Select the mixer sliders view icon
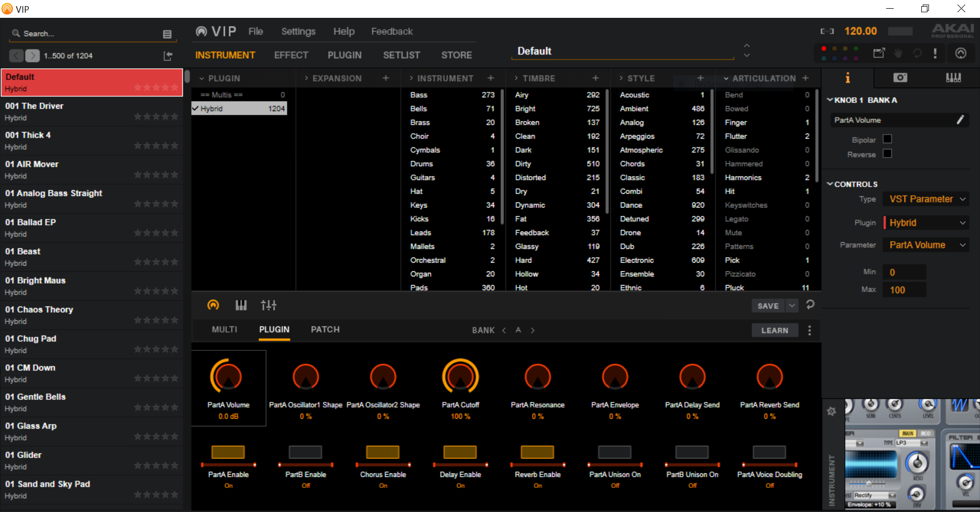The width and height of the screenshot is (980, 512). tap(268, 305)
